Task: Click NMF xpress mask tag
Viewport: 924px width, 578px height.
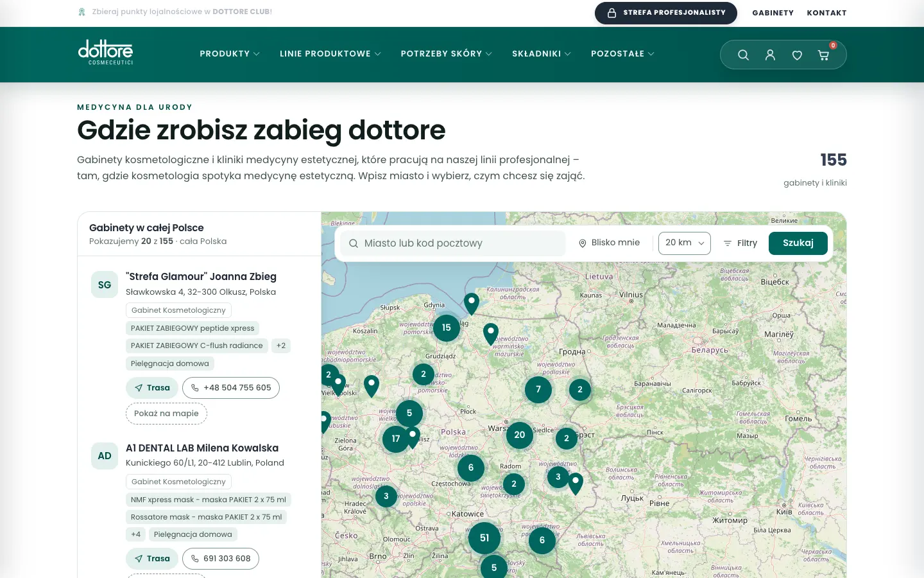Action: point(209,500)
